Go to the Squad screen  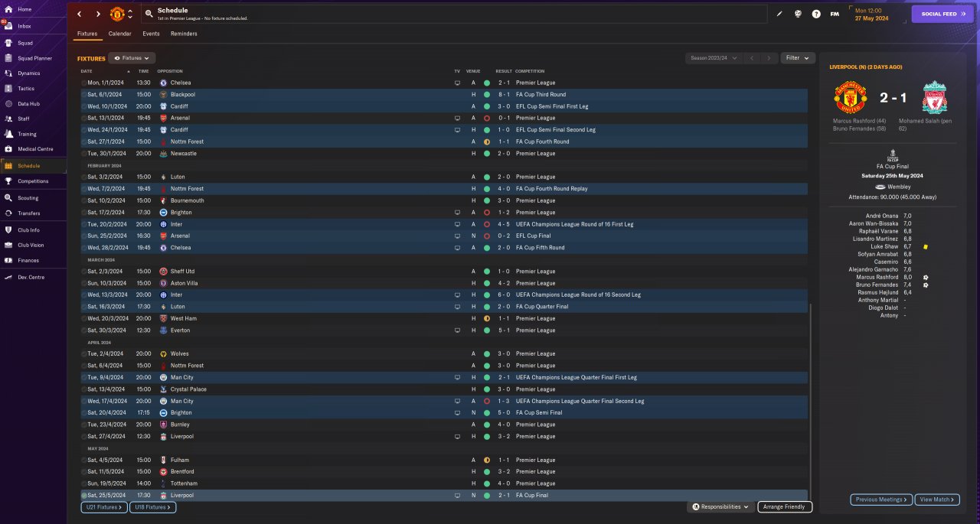pyautogui.click(x=24, y=43)
